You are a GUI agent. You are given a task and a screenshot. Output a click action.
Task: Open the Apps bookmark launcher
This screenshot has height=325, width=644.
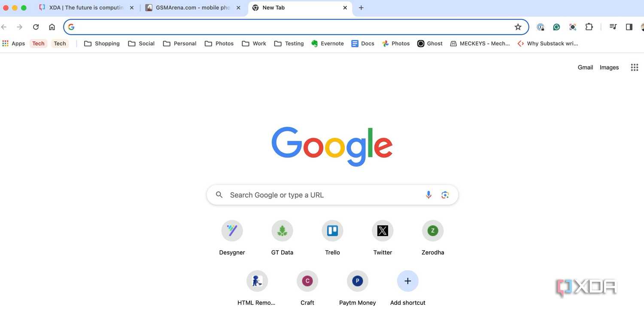tap(14, 43)
